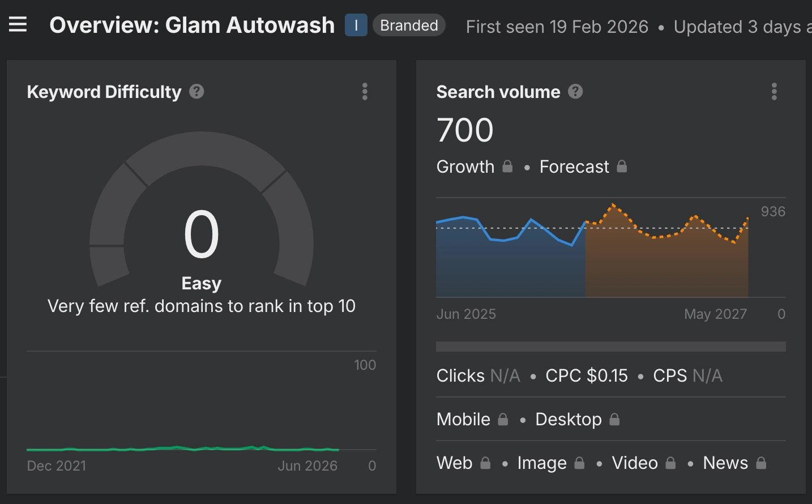Screen dimensions: 812x504
Task: Click the lock icon beside Growth
Action: click(507, 166)
